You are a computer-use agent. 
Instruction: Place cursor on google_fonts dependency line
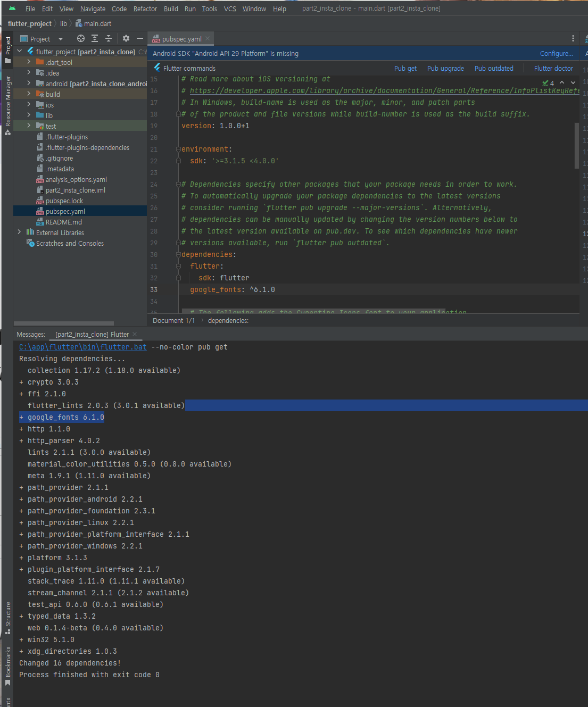pyautogui.click(x=233, y=289)
